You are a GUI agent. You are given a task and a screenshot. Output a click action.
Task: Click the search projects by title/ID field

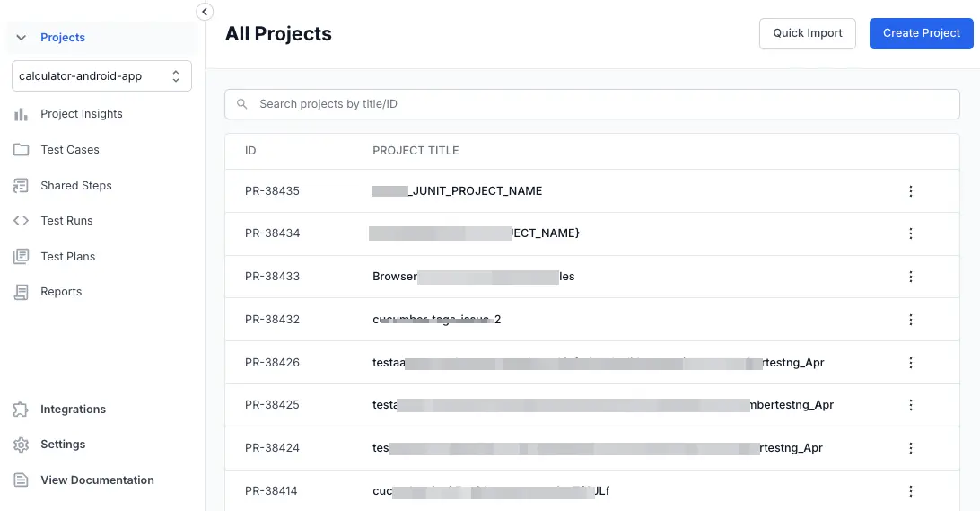pos(592,104)
